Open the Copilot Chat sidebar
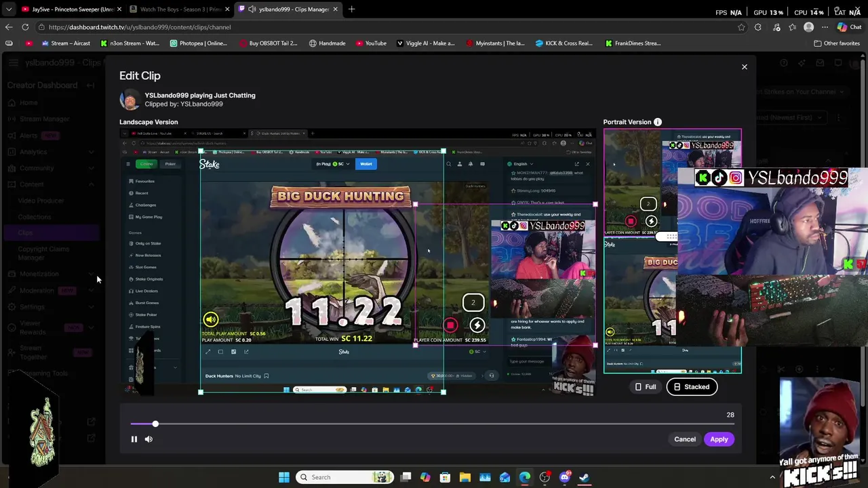 (849, 27)
